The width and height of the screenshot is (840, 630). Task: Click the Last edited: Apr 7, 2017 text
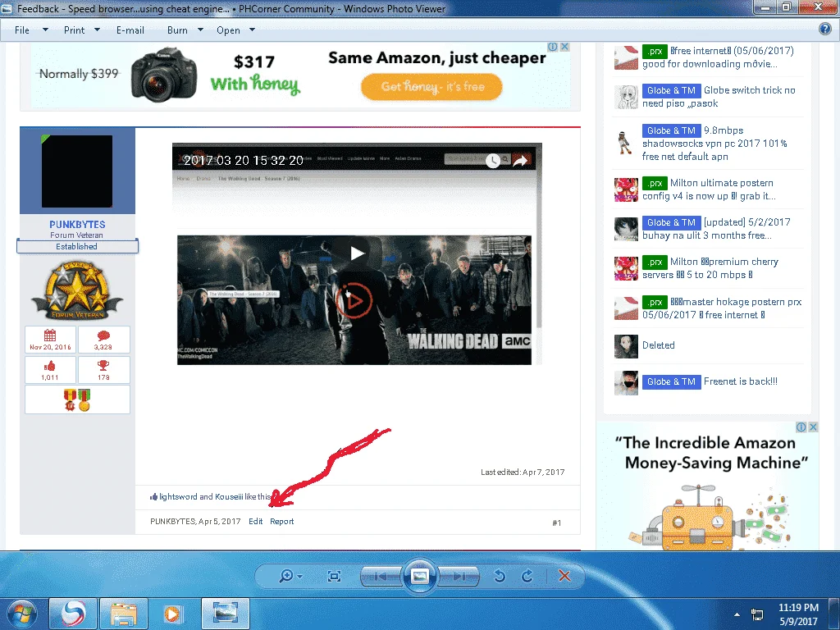(523, 472)
